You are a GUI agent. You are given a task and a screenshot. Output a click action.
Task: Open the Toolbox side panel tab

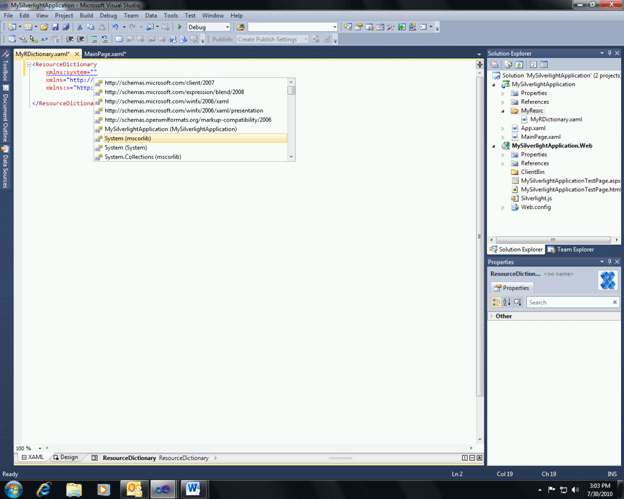[5, 70]
